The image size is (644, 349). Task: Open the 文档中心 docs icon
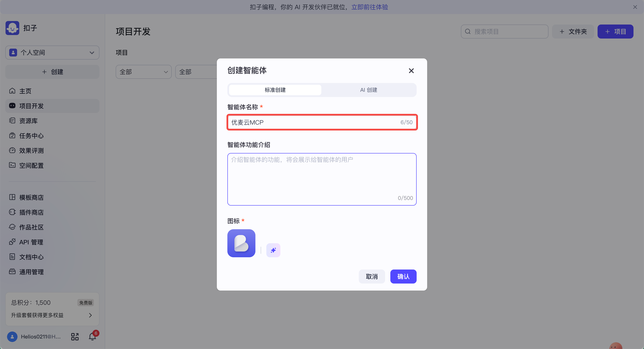click(12, 257)
